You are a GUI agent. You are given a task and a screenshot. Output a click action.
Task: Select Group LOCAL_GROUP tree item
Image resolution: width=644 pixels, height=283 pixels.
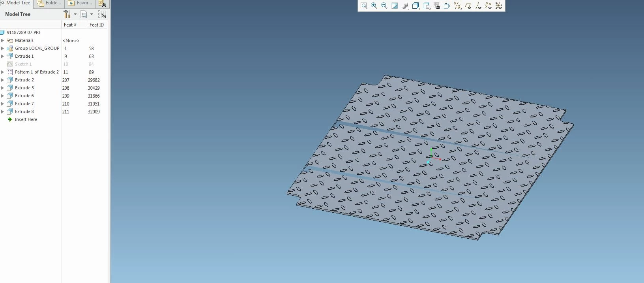pos(37,48)
